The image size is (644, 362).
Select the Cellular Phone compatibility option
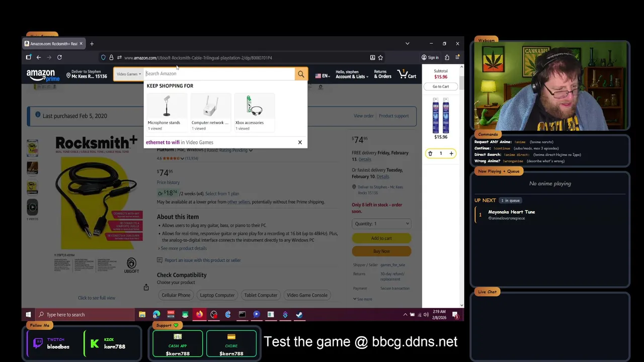point(176,295)
